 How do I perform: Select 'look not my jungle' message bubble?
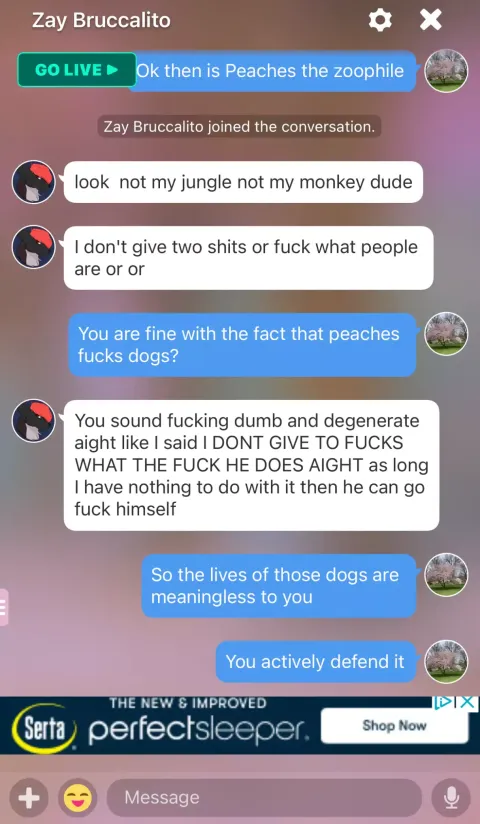click(x=243, y=182)
